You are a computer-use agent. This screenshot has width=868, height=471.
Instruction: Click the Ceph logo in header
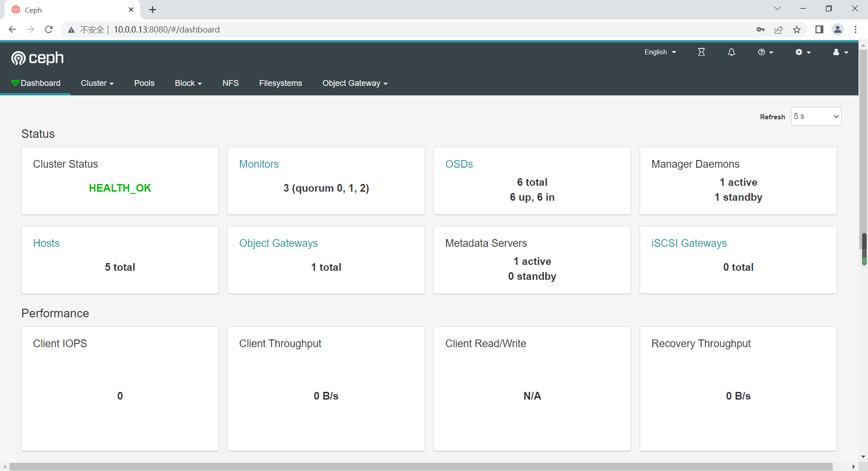(38, 58)
